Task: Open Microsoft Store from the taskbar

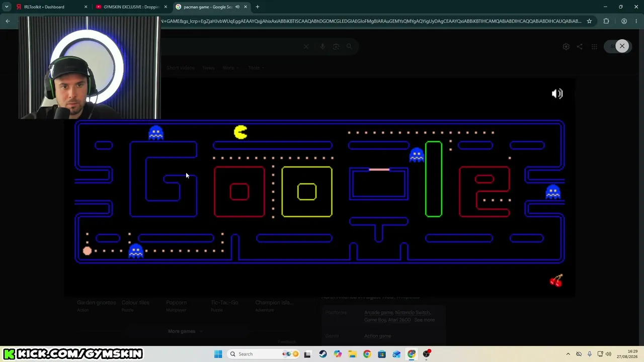Action: 382,354
